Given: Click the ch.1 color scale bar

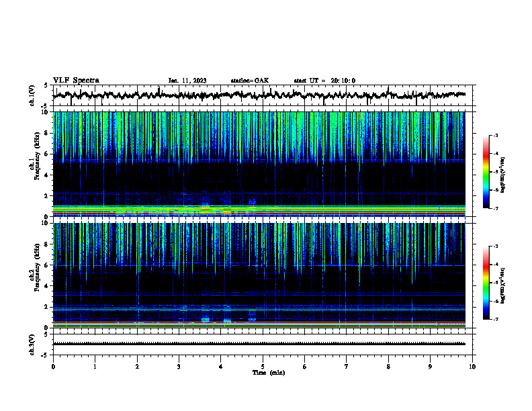Looking at the screenshot, I should point(486,172).
